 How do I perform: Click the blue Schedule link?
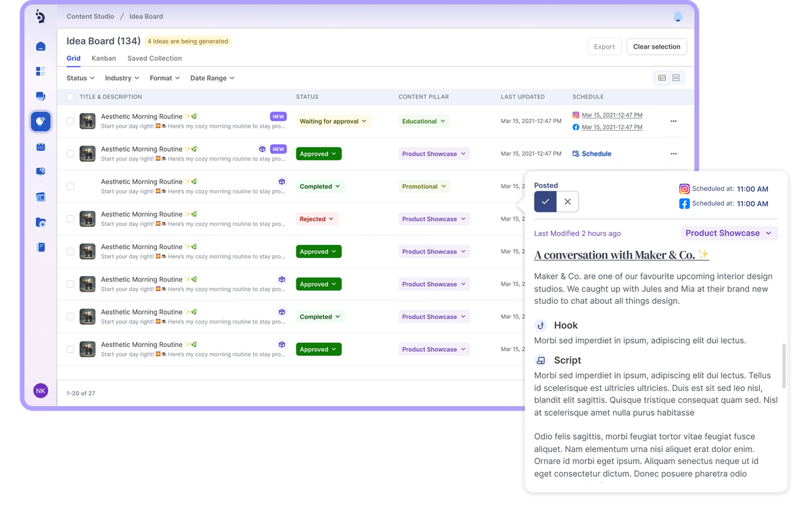pyautogui.click(x=592, y=154)
